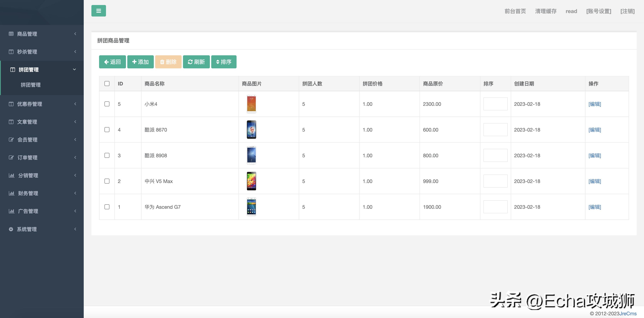Tick the checkbox for 小米4 row
The height and width of the screenshot is (318, 644).
click(x=107, y=104)
